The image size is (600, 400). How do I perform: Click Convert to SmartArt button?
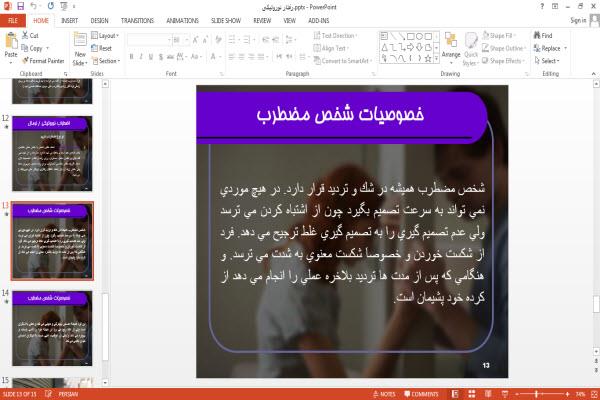coord(342,61)
